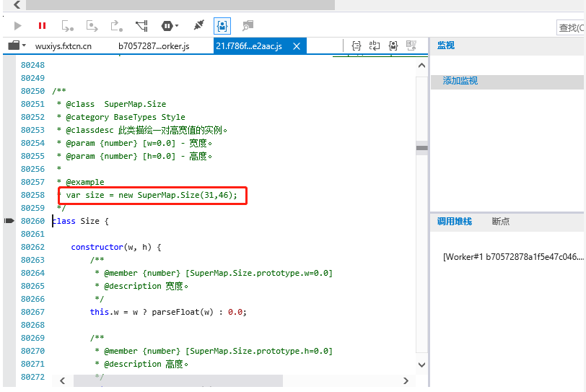This screenshot has height=392, width=586.
Task: Click the Step Out icon
Action: click(x=117, y=26)
